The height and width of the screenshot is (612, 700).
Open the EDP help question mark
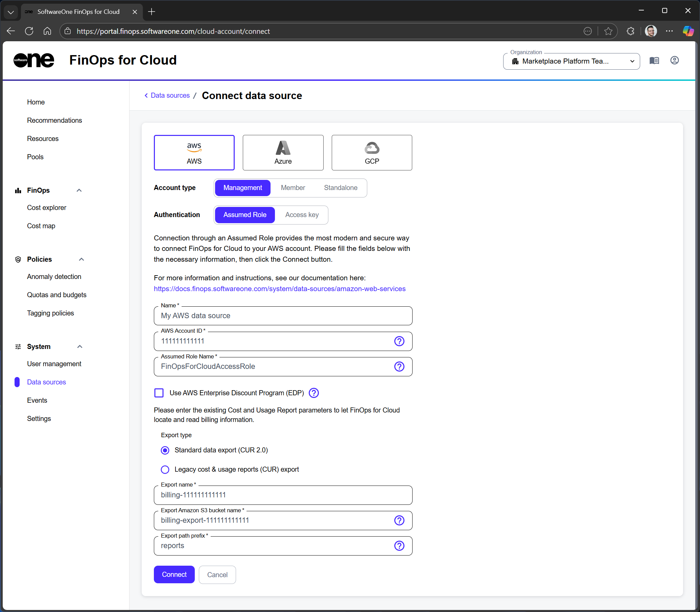point(313,393)
